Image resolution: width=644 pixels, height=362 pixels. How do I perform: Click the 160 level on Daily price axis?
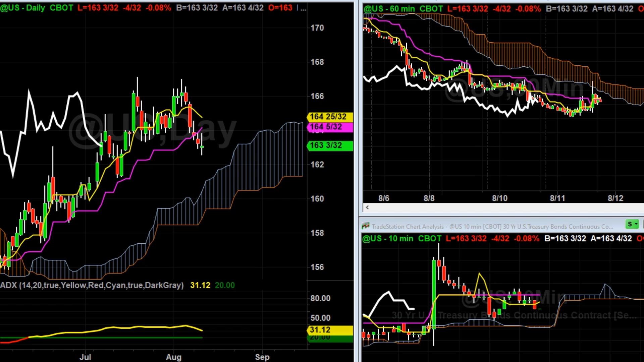click(x=317, y=199)
